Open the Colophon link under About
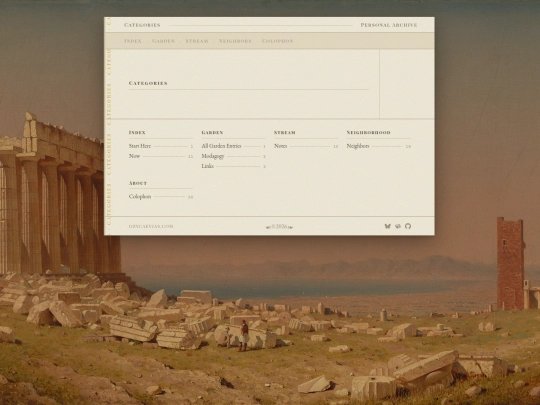Screen dimensions: 540x405 click(x=140, y=197)
